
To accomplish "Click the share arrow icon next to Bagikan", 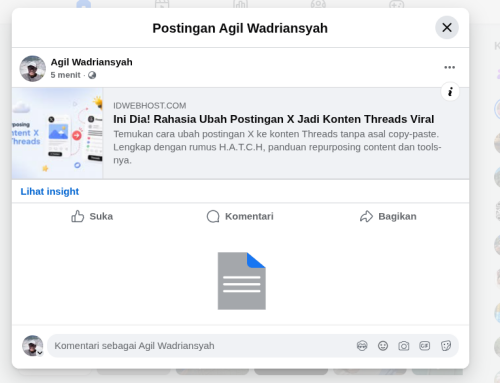I will (366, 216).
